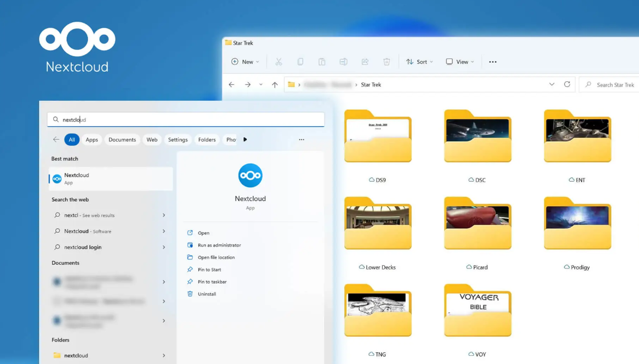The image size is (639, 364).
Task: Click the large Nextcloud app icon in preview pane
Action: [250, 175]
